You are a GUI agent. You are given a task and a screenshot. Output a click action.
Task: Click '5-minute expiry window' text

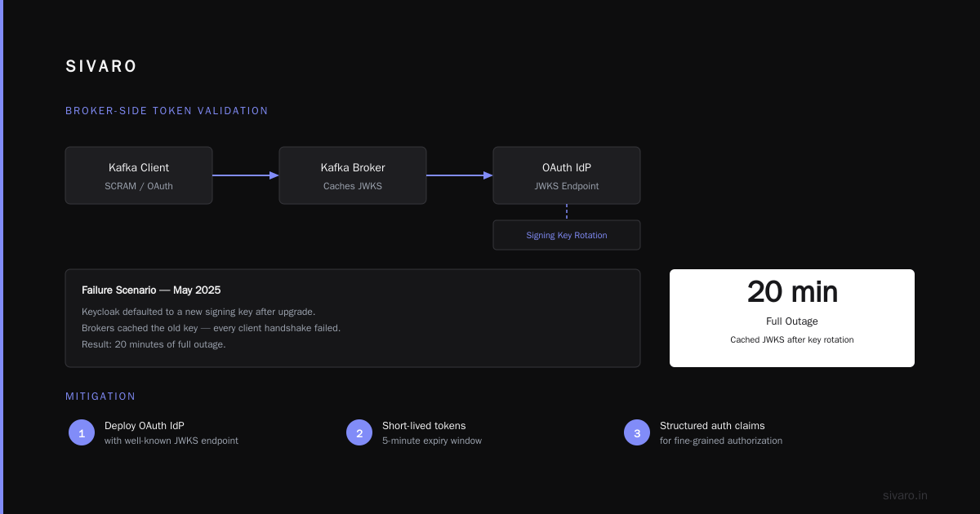coord(432,441)
